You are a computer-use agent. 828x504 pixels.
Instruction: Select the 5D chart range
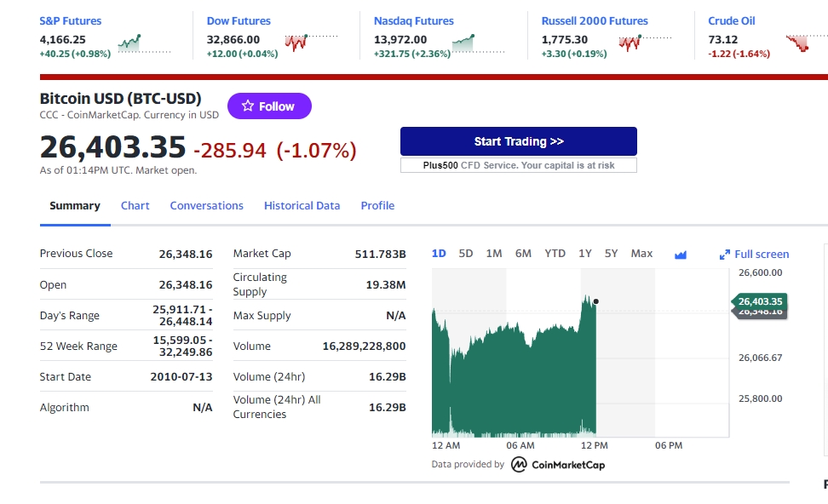click(x=466, y=254)
